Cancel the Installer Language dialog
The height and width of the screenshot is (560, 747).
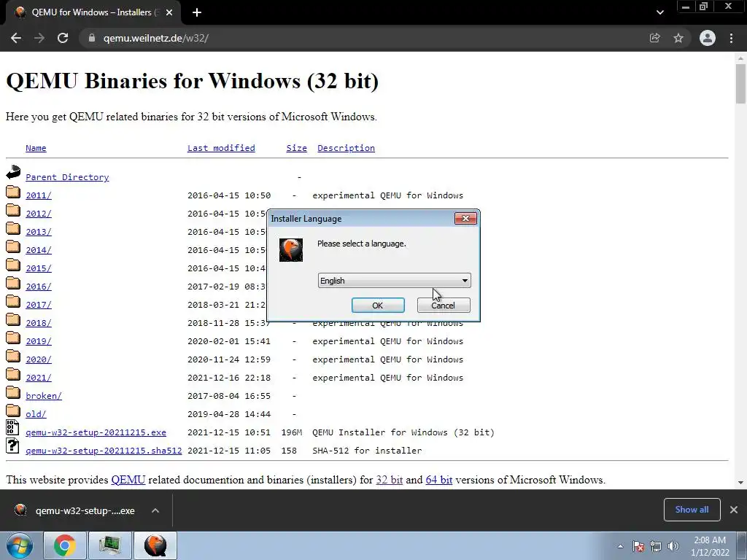[444, 306]
